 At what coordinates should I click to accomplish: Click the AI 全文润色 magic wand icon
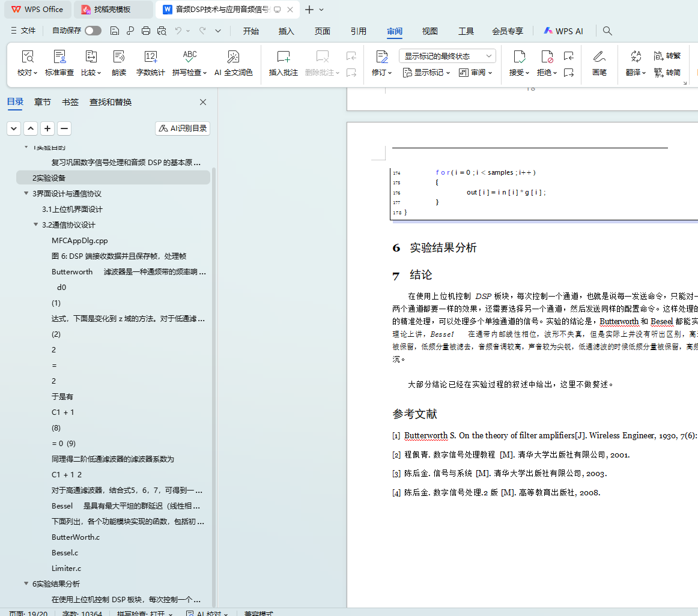234,58
